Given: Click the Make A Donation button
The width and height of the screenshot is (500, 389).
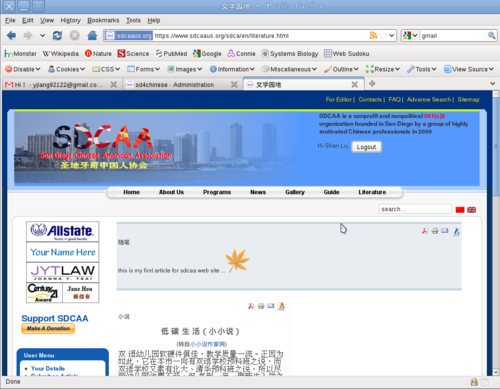Looking at the screenshot, I should pyautogui.click(x=48, y=328).
